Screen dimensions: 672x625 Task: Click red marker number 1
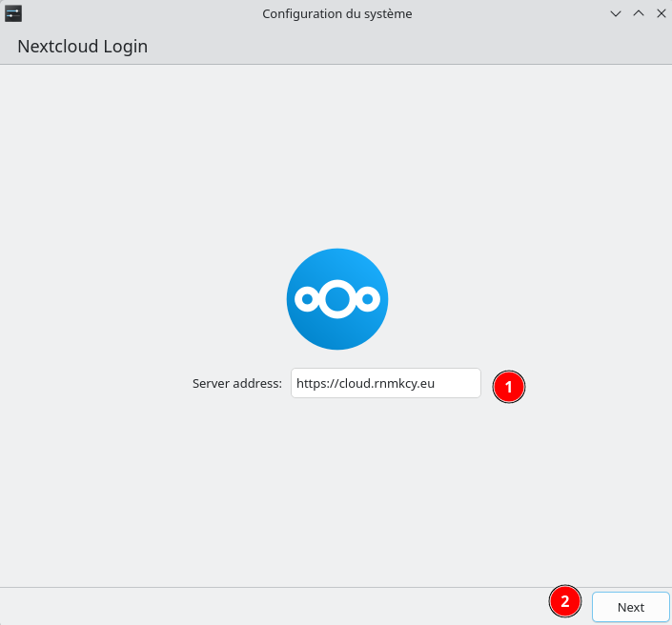[x=509, y=387]
